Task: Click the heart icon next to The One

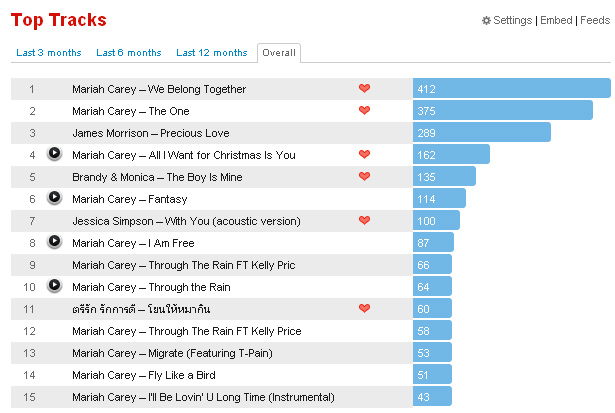Action: coord(364,110)
